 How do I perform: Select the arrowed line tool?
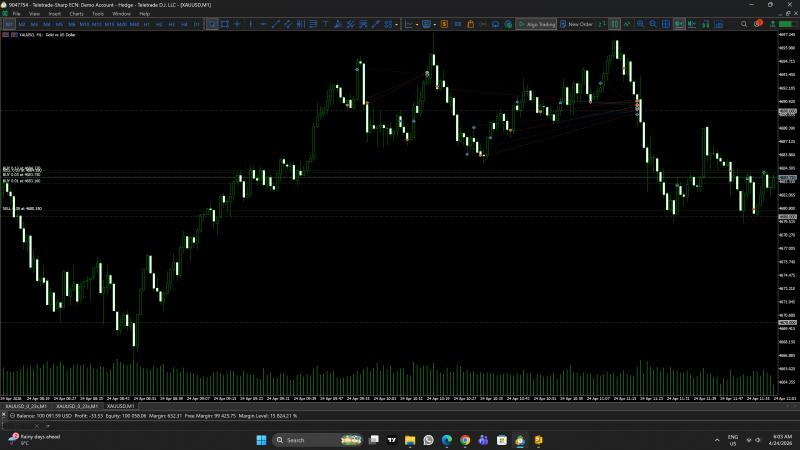[x=376, y=24]
